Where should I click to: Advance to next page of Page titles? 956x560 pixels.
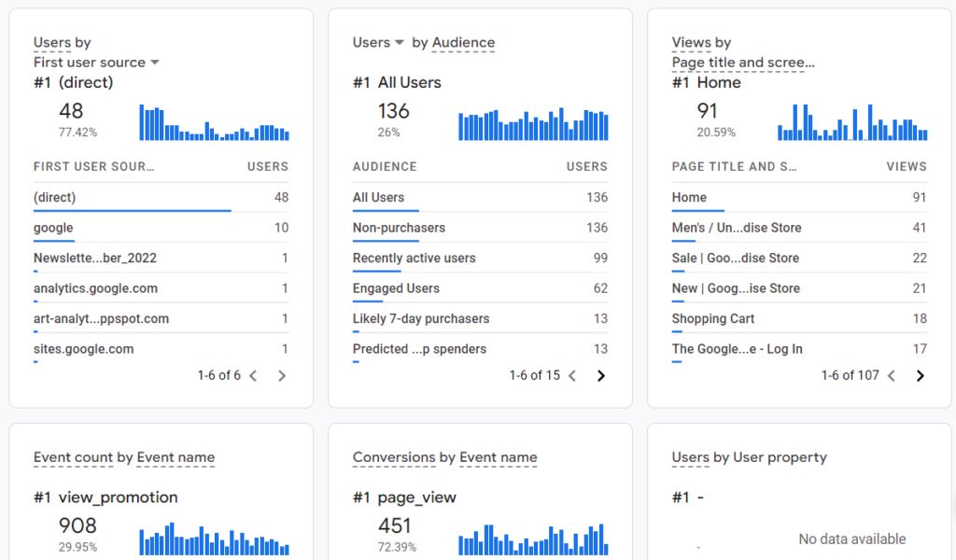(x=920, y=375)
